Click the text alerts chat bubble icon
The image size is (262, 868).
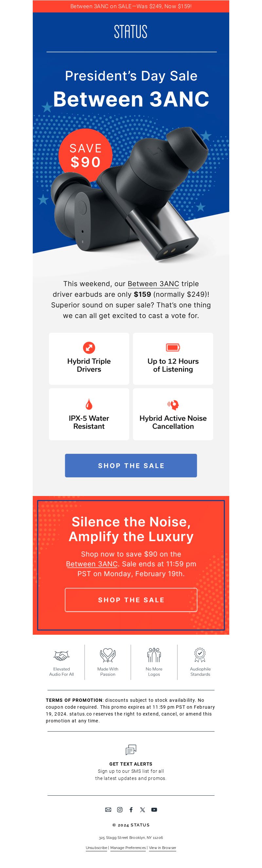point(131,750)
